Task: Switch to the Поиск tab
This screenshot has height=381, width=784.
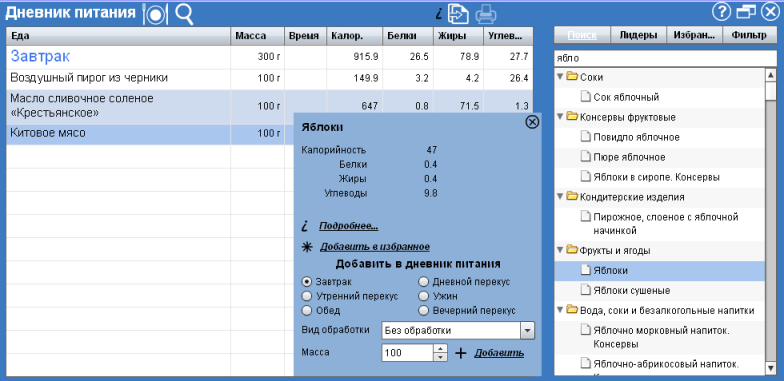Action: (x=582, y=36)
